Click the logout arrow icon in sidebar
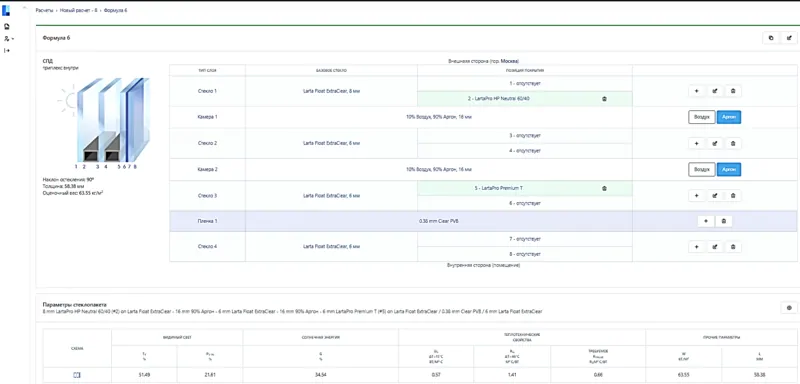 click(x=7, y=50)
